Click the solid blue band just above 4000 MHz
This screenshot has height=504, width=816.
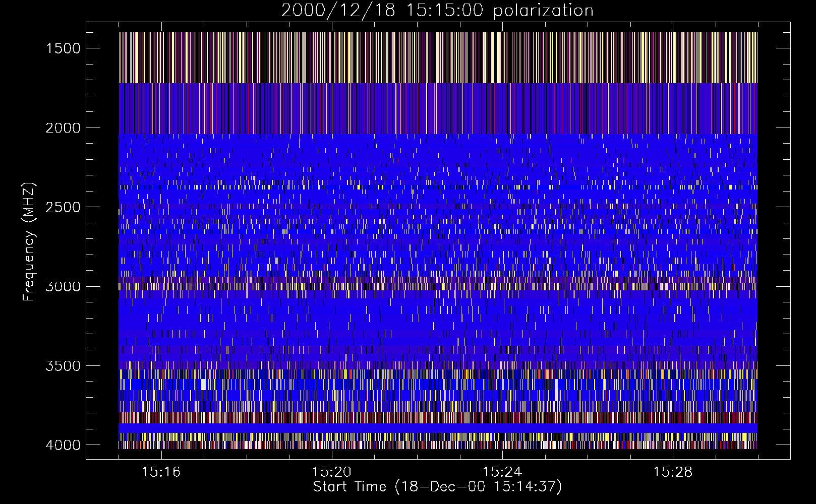(438, 428)
